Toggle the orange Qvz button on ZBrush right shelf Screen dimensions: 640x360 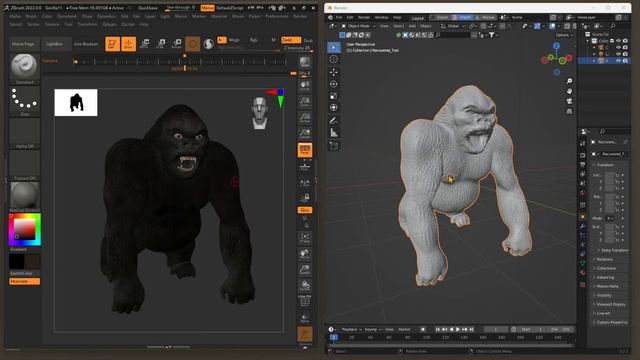click(x=305, y=210)
